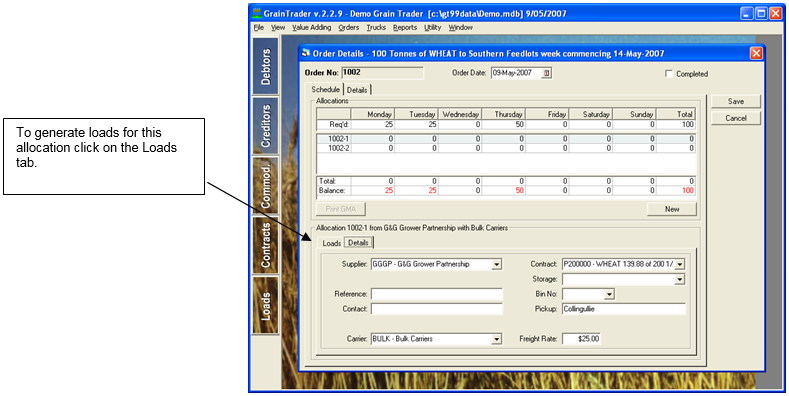Open the Creditors sidebar panel
The image size is (789, 396).
[265, 126]
